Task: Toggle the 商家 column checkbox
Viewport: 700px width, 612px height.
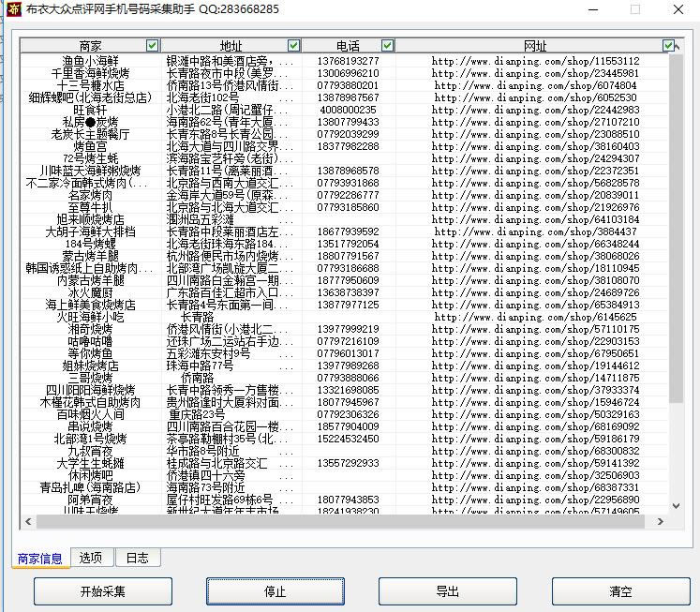Action: tap(152, 45)
